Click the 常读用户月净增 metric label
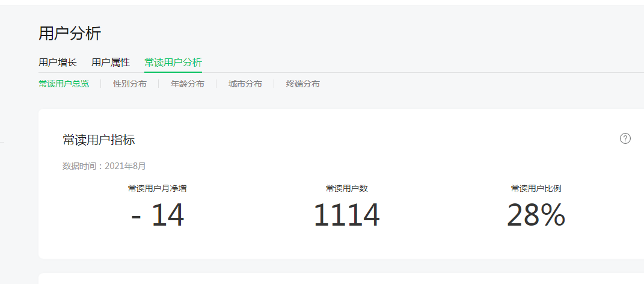644x284 pixels. [x=157, y=188]
